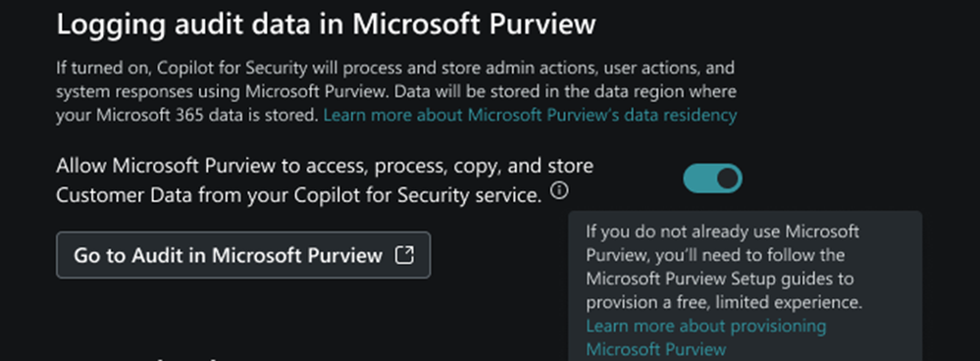Open 'Go to Audit in Microsoft Purview'

[243, 255]
